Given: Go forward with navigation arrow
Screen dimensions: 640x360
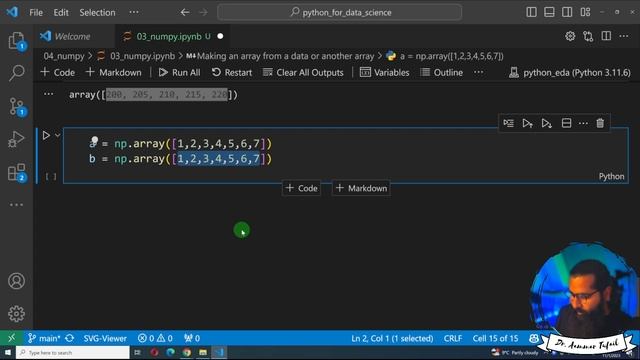Looking at the screenshot, I should point(203,12).
